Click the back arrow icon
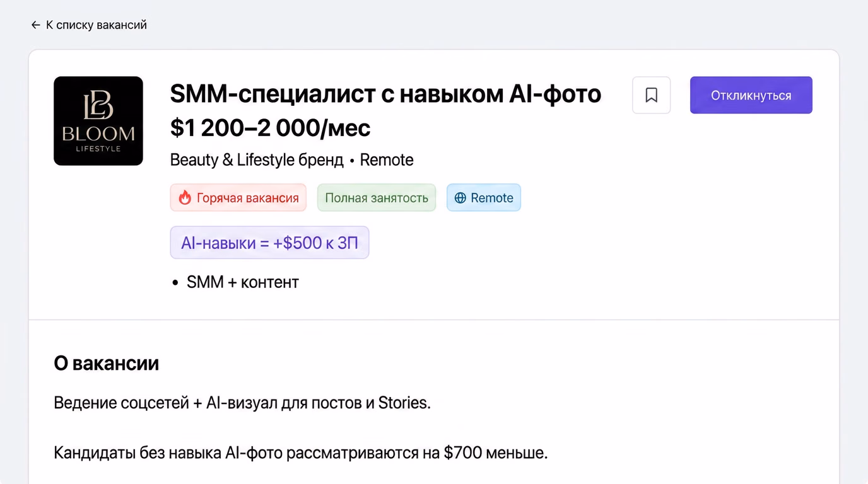The width and height of the screenshot is (868, 484). pos(35,25)
